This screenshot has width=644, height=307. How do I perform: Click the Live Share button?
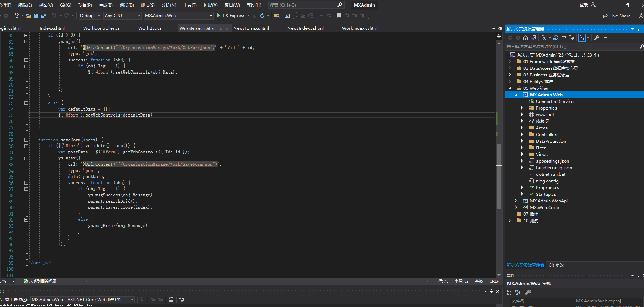(617, 16)
